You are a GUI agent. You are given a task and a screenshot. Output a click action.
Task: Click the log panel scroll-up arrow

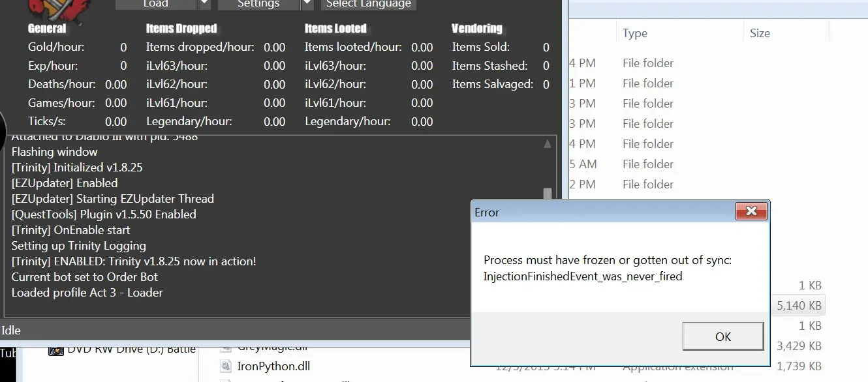coord(548,143)
